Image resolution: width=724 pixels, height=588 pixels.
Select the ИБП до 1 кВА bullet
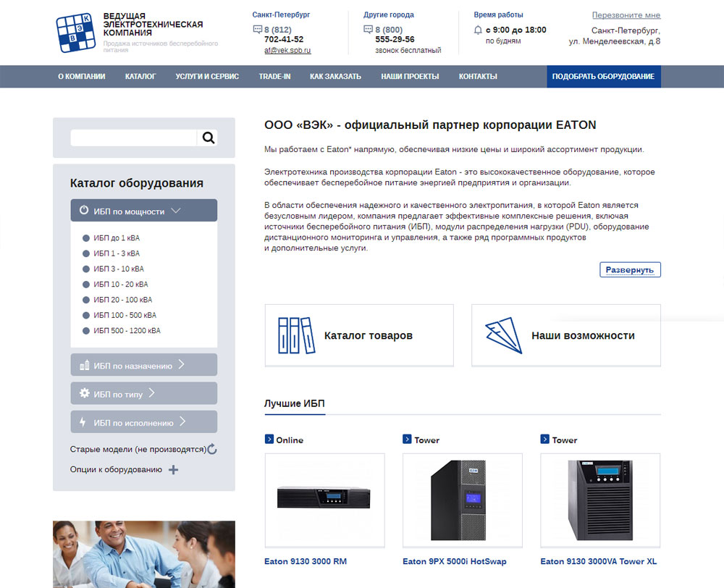[86, 238]
